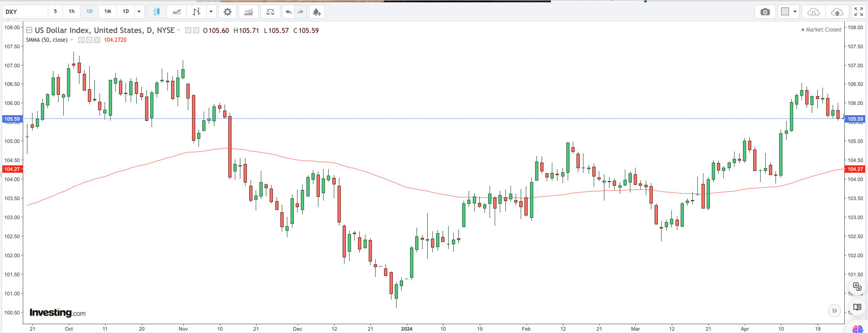Screen dimensions: 868x333
Task: Undo the last chart action
Action: [x=288, y=12]
